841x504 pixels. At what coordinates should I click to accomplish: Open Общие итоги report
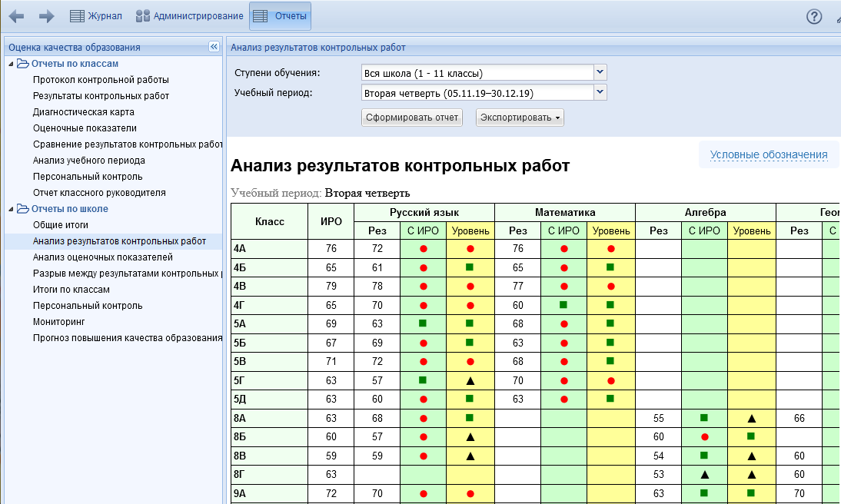(x=61, y=225)
